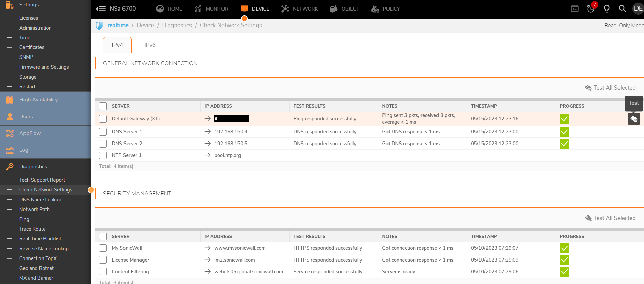644x284 pixels.
Task: Open the Diagnostics breadcrumb link
Action: click(177, 25)
